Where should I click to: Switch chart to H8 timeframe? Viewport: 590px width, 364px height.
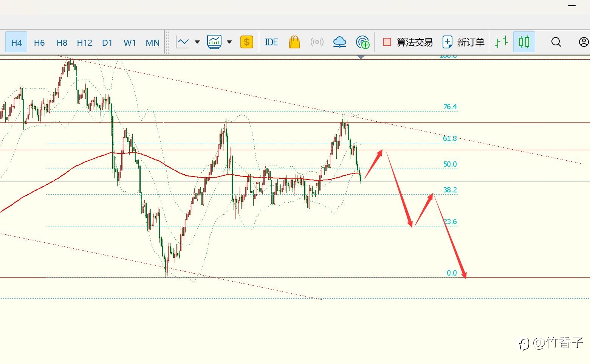click(62, 42)
